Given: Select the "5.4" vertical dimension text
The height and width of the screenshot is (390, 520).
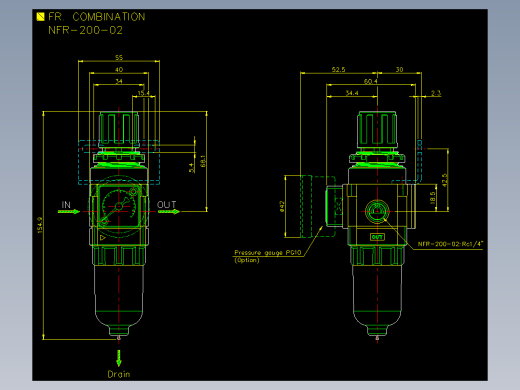Looking at the screenshot, I should (191, 167).
